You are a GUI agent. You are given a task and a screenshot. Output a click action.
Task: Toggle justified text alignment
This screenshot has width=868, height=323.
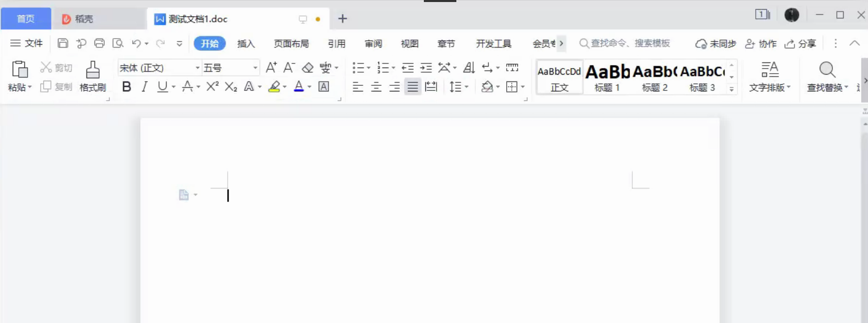(413, 87)
